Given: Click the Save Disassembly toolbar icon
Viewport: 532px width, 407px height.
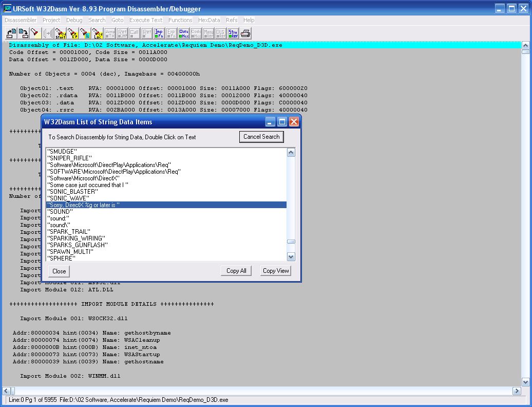Looking at the screenshot, I should (x=23, y=33).
